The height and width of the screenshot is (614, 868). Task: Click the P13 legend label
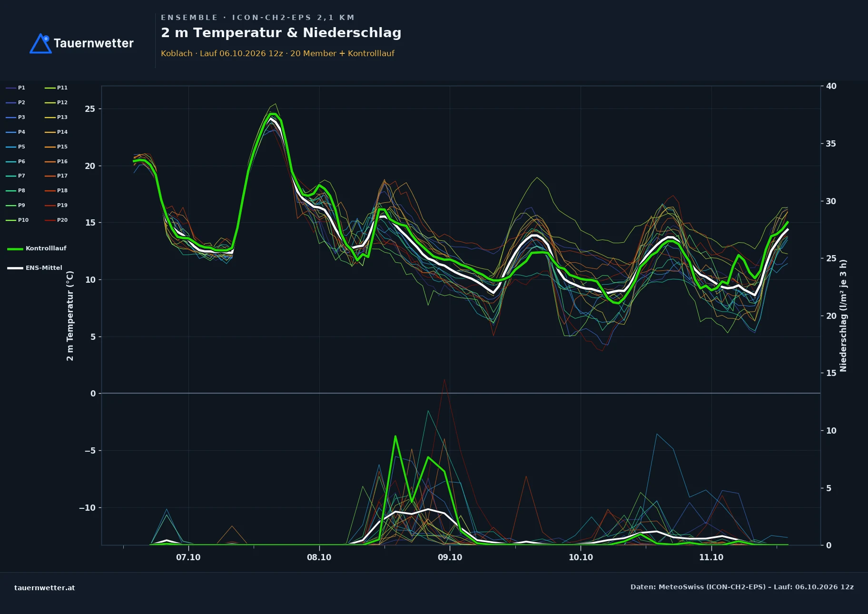click(62, 118)
